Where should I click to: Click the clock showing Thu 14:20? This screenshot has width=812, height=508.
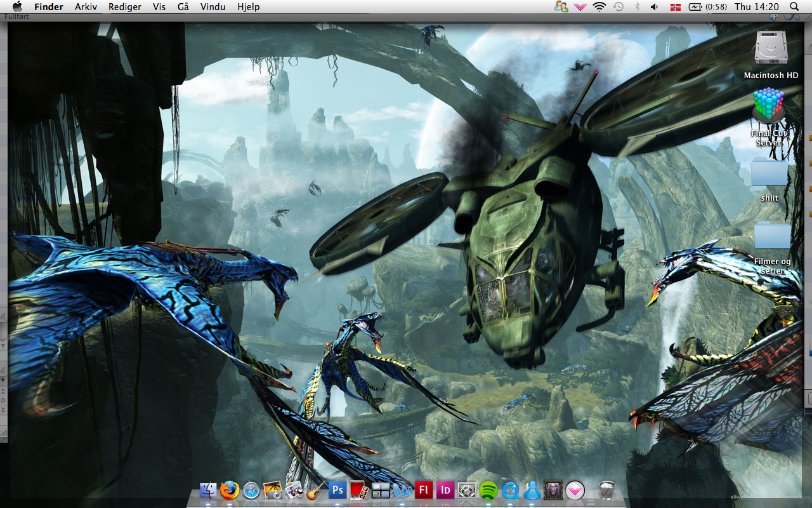pos(756,6)
